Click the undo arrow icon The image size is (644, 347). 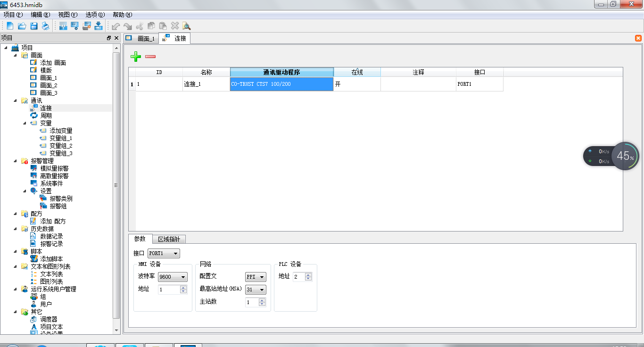pyautogui.click(x=116, y=26)
